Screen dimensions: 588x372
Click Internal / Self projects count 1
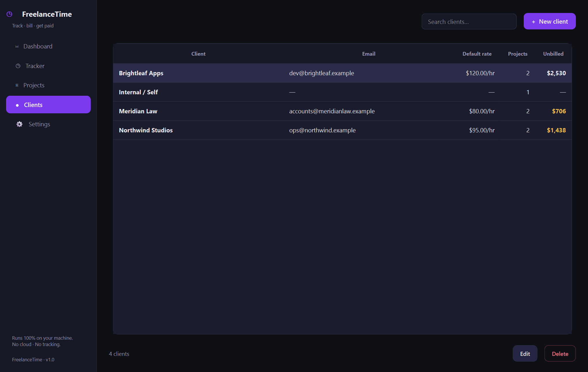pyautogui.click(x=528, y=92)
